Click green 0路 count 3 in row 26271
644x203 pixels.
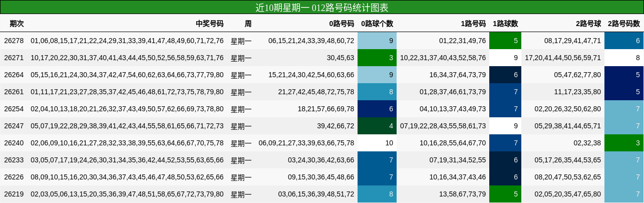pos(377,58)
